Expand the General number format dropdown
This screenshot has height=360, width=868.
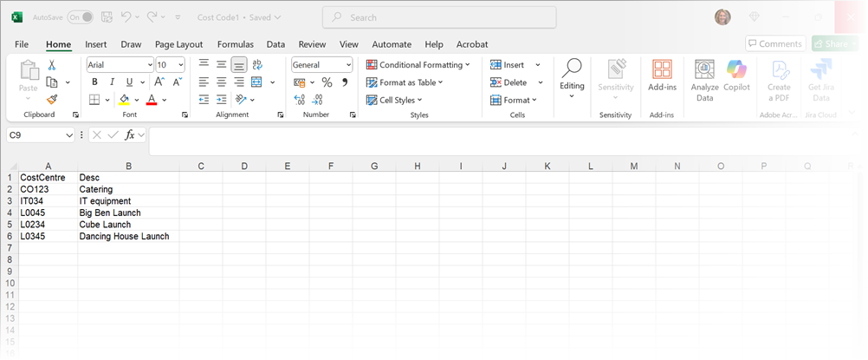click(x=348, y=65)
